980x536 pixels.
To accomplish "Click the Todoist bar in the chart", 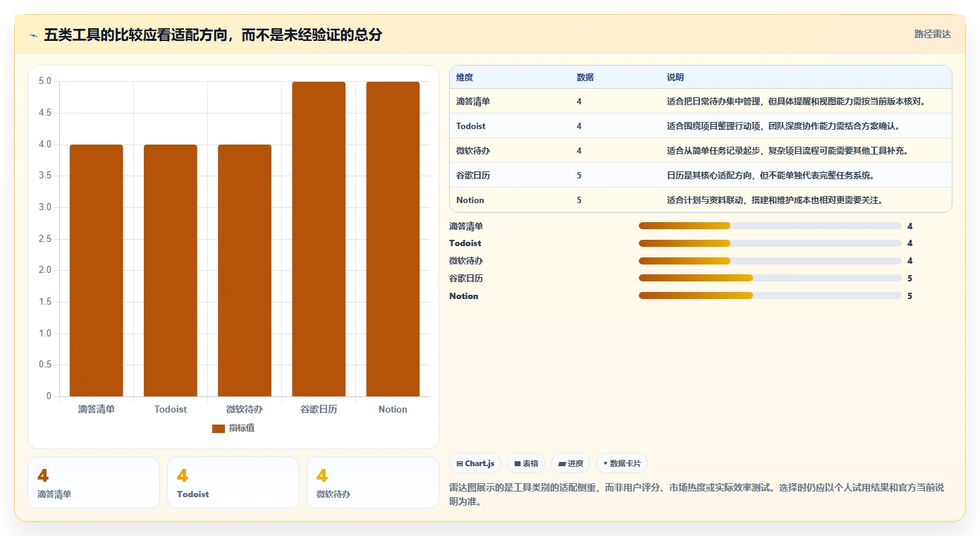I will 171,270.
